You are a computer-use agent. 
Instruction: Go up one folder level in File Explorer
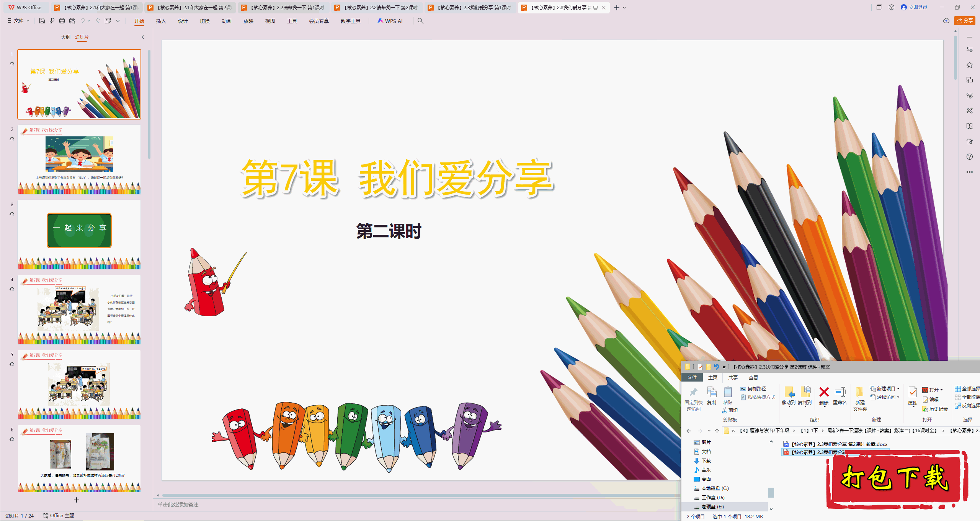tap(717, 431)
